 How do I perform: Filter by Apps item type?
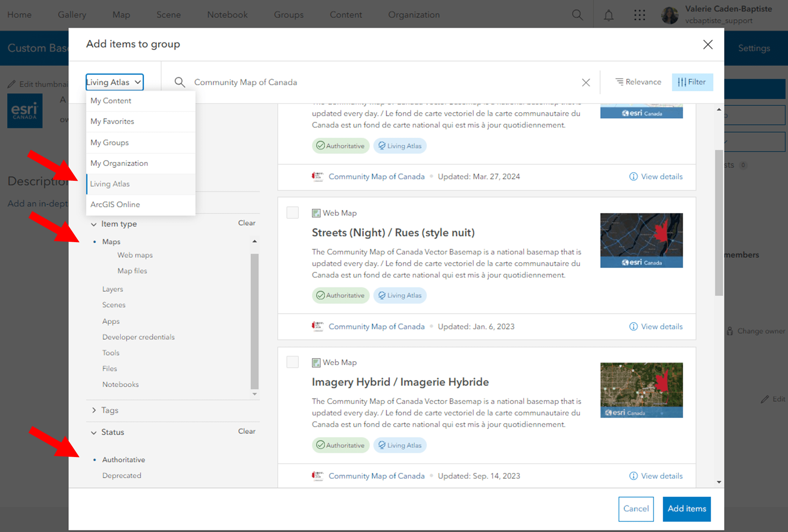tap(111, 321)
